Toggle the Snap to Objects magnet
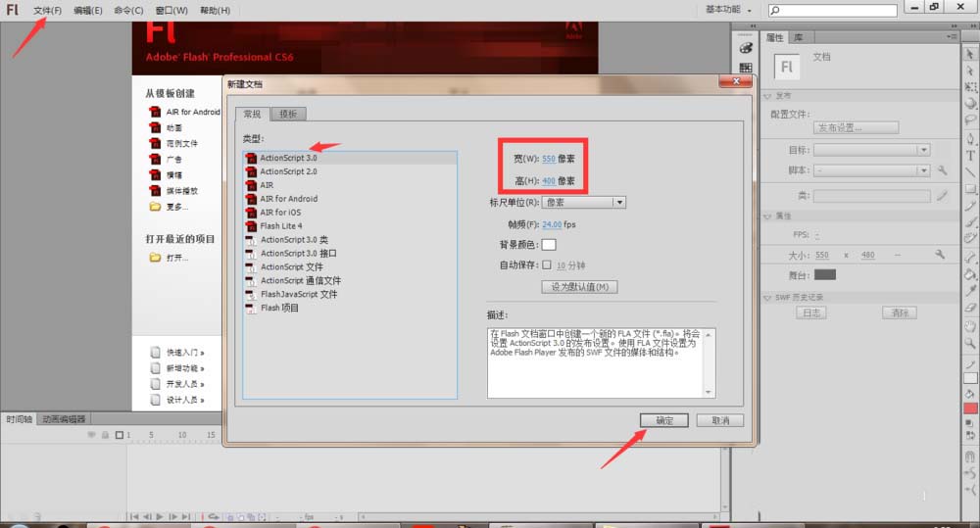Viewport: 980px width, 528px height. (x=970, y=457)
